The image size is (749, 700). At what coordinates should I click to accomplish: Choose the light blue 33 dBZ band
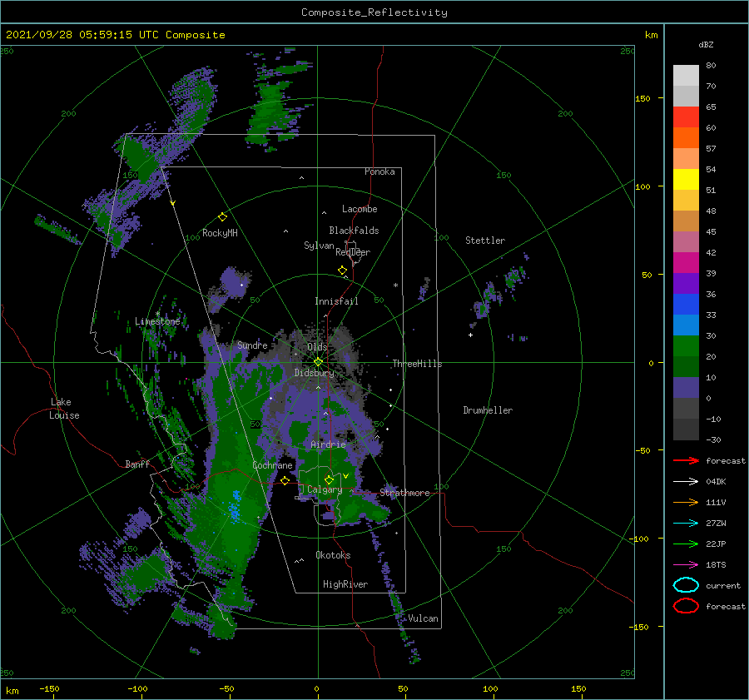[686, 325]
